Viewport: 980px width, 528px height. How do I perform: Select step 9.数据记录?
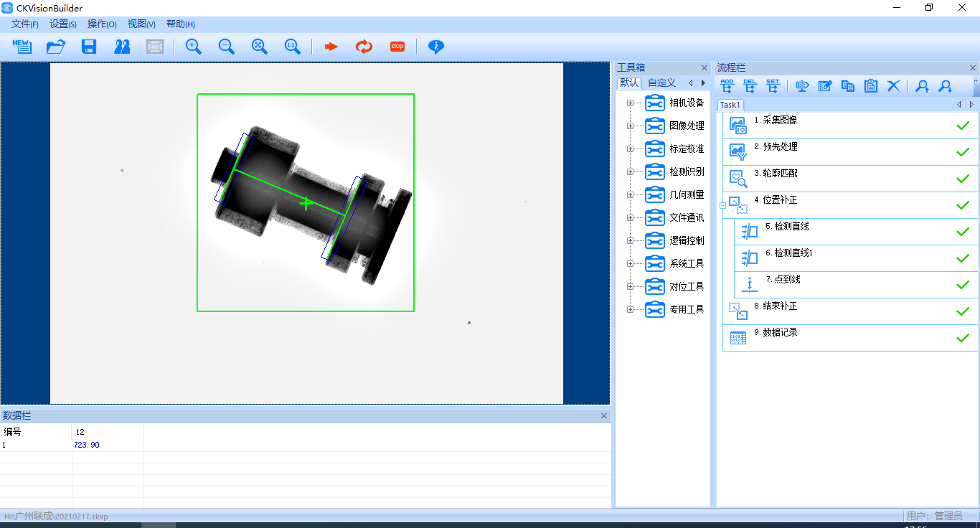(850, 338)
